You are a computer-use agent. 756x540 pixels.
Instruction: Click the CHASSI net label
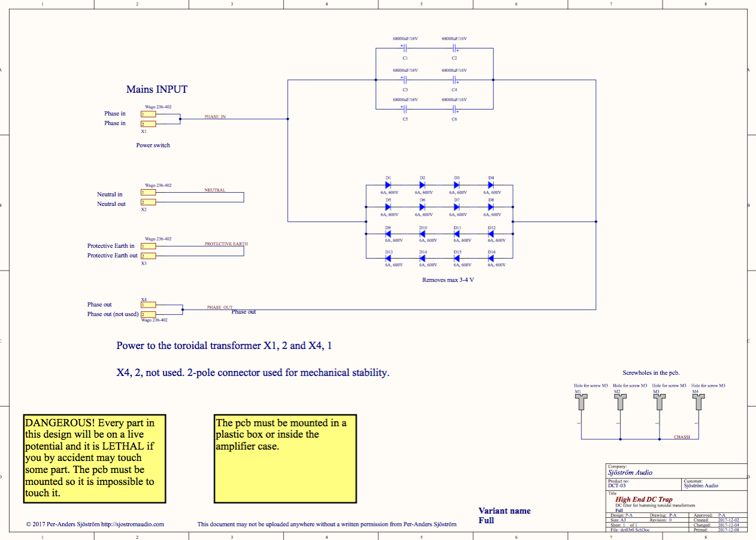[682, 437]
